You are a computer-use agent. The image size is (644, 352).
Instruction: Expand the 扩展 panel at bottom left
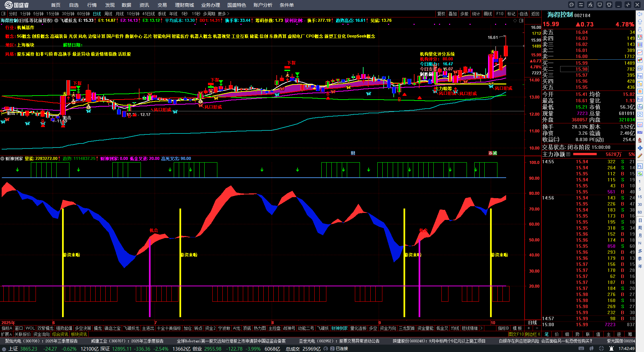(x=6, y=334)
